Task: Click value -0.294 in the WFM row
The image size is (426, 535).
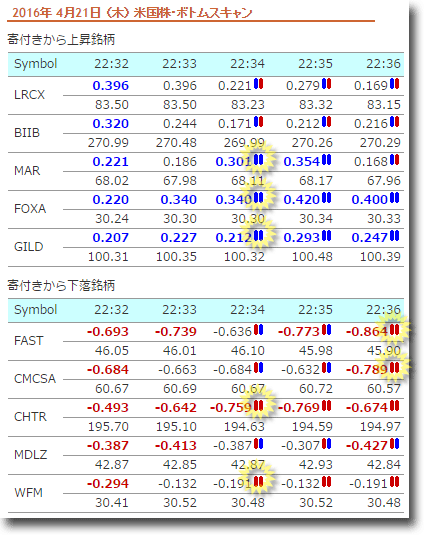Action: (x=108, y=484)
